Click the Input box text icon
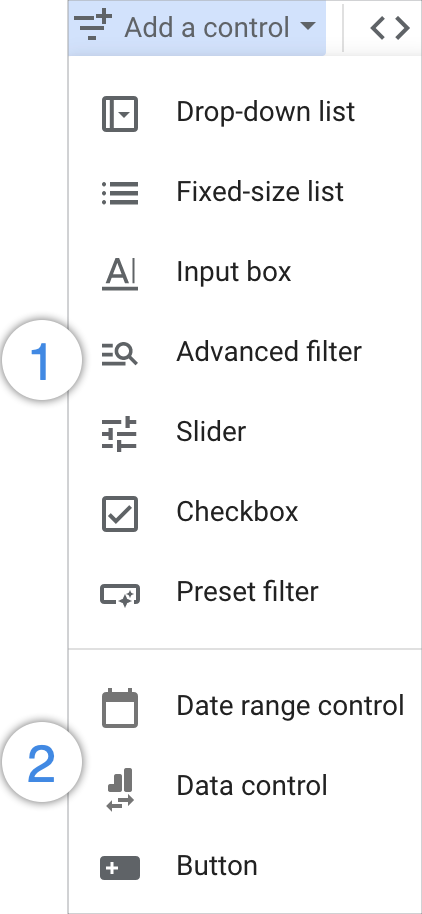The height and width of the screenshot is (914, 422). 120,273
